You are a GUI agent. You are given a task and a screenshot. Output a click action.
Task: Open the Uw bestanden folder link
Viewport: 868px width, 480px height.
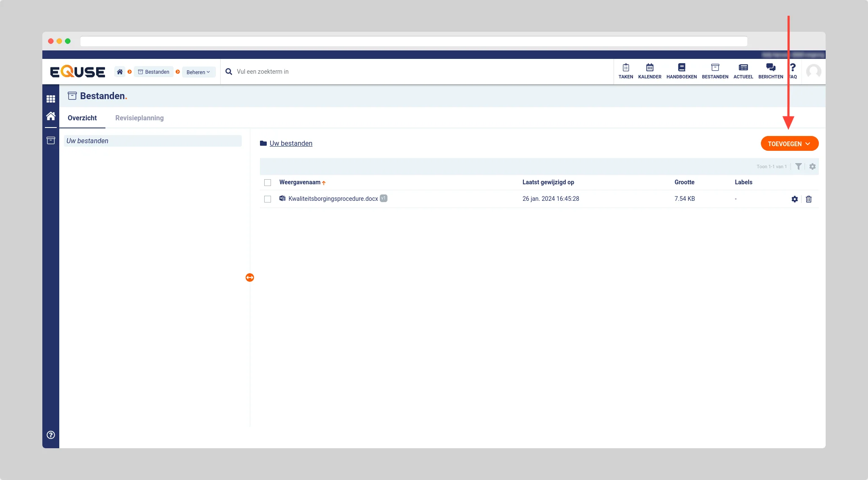click(x=291, y=143)
